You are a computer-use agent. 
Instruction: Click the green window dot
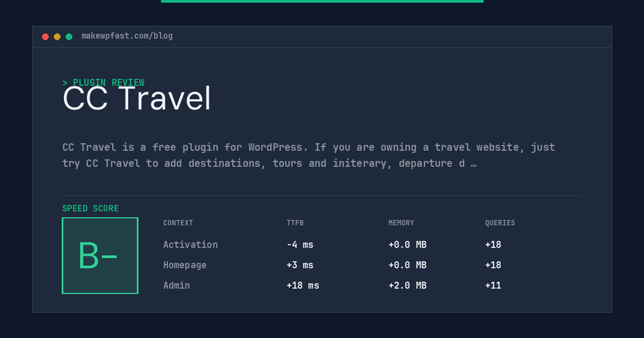[x=69, y=36]
